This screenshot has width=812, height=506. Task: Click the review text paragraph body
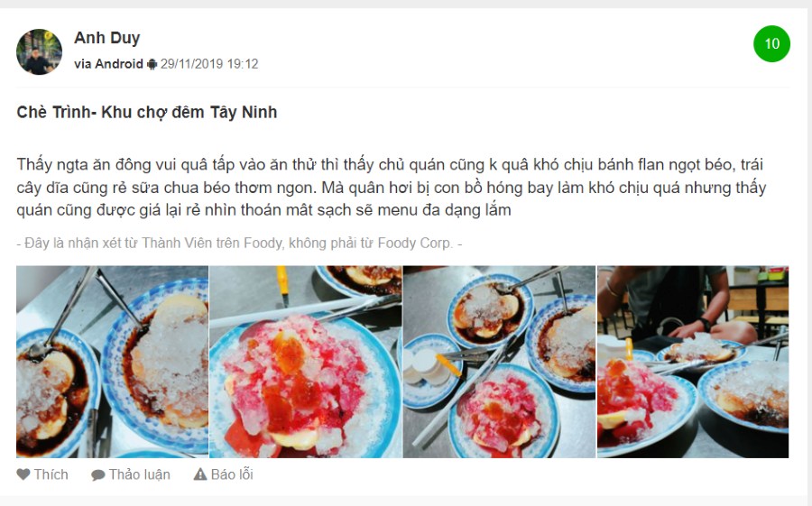click(x=392, y=187)
